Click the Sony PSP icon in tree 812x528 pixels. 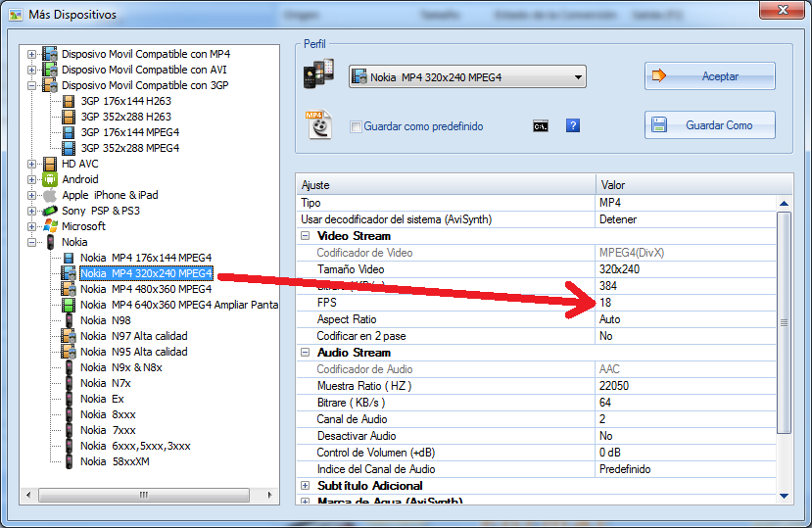(50, 211)
